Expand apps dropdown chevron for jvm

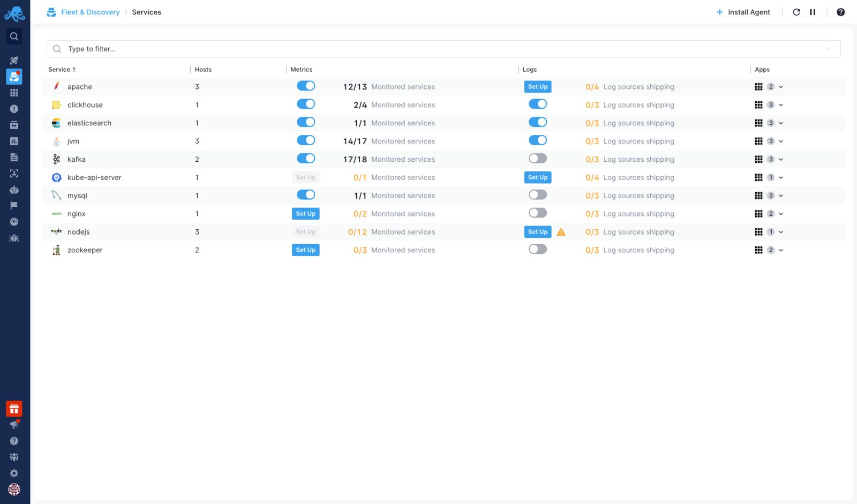(781, 141)
